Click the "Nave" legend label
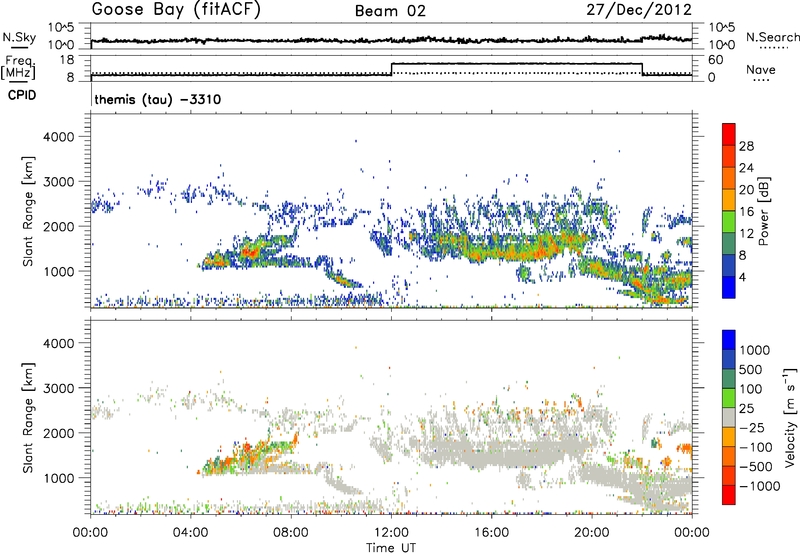Screen dimensions: 800x554 (761, 69)
